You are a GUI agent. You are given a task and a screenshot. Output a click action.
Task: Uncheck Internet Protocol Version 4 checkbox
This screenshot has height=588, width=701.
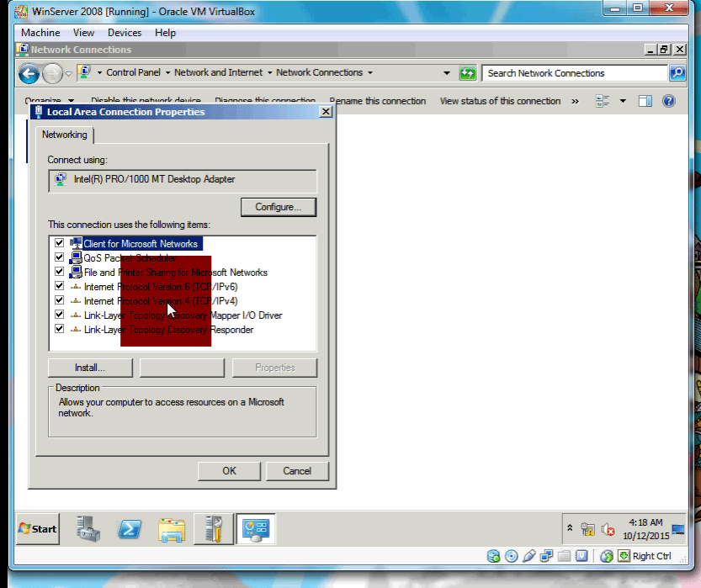pos(59,299)
